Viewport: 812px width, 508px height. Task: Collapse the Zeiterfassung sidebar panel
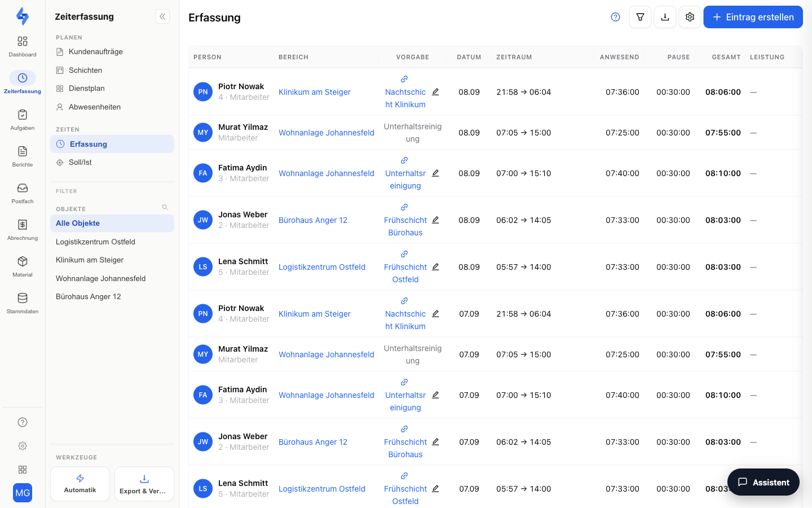(162, 16)
